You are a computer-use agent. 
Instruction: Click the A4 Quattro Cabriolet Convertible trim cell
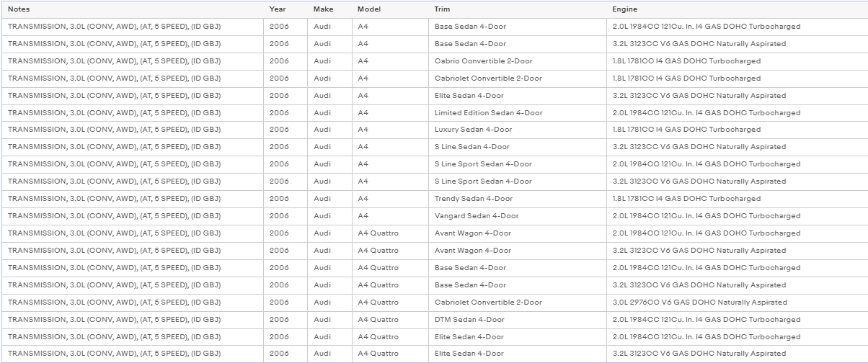pos(518,302)
